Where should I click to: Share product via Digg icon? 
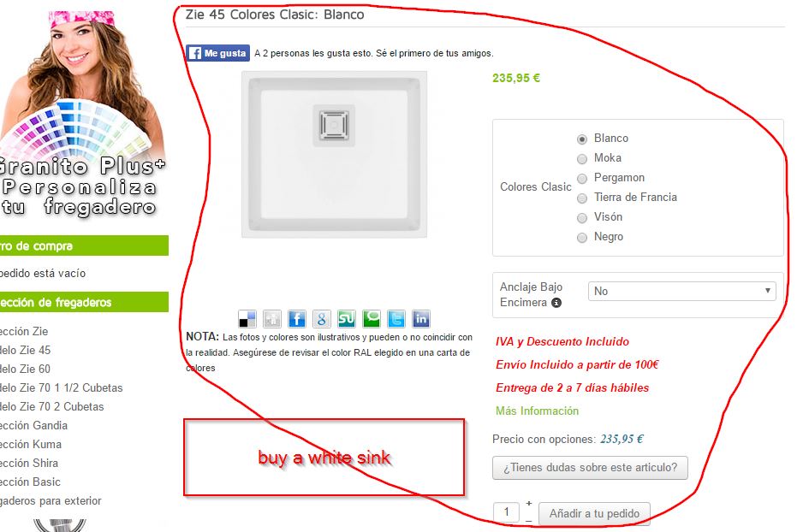272,319
